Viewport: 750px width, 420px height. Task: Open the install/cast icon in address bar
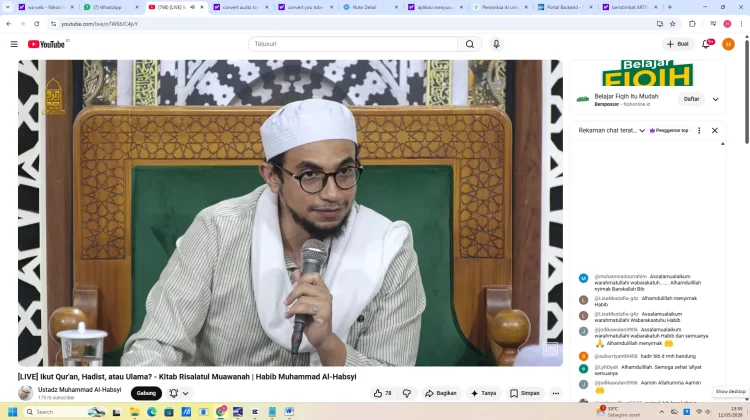tap(660, 23)
